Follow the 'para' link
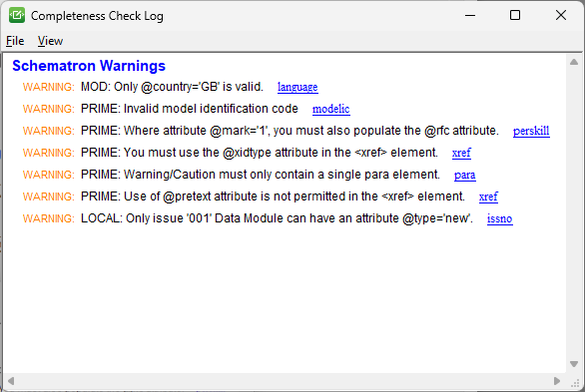Image resolution: width=585 pixels, height=392 pixels. pos(464,175)
